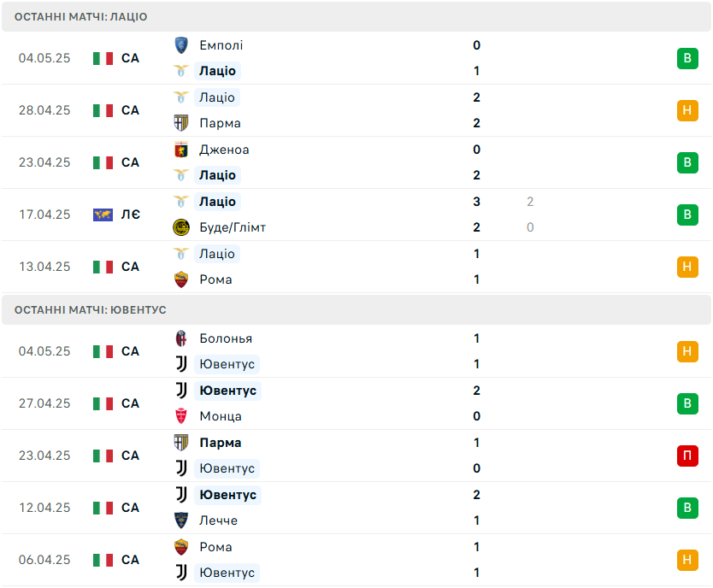Click the green В badge for Juventus–Lecce
This screenshot has width=713, height=588.
(x=687, y=508)
